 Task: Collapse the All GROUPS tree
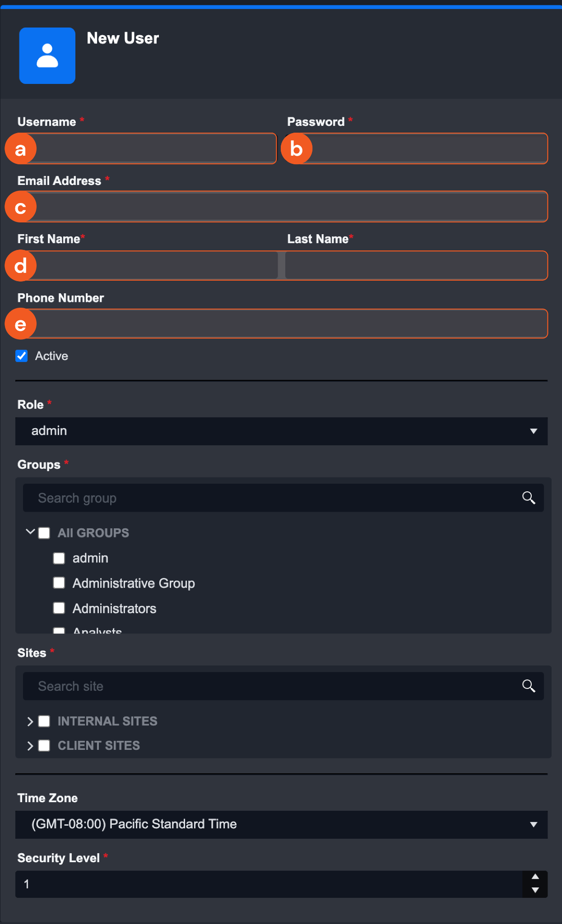pyautogui.click(x=30, y=532)
